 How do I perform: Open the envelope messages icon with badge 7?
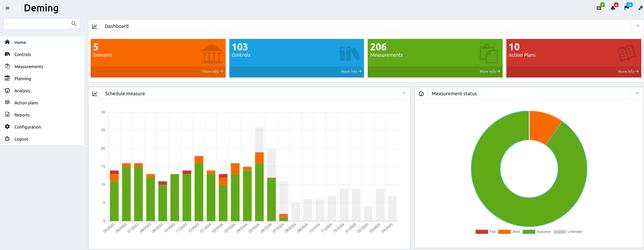coord(599,8)
